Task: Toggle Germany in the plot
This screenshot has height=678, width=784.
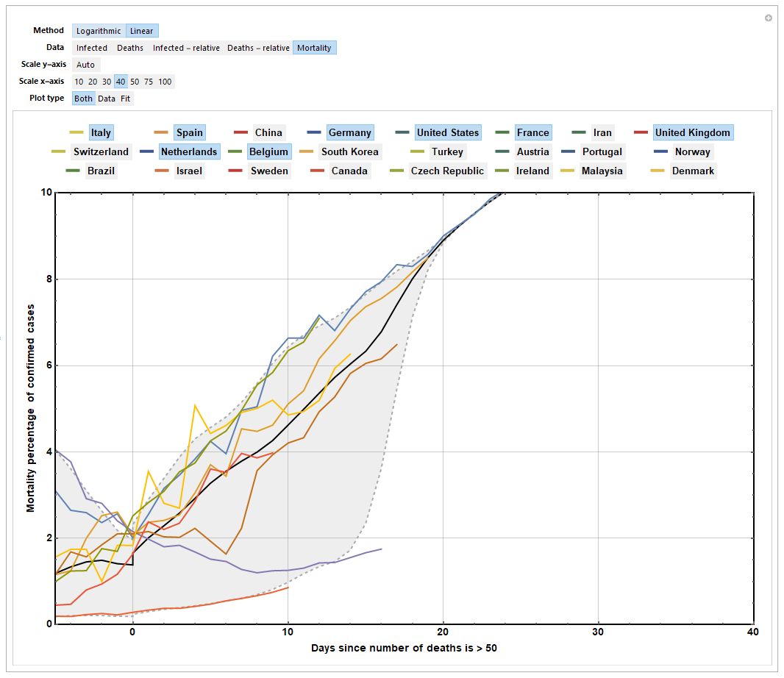Action: tap(350, 133)
